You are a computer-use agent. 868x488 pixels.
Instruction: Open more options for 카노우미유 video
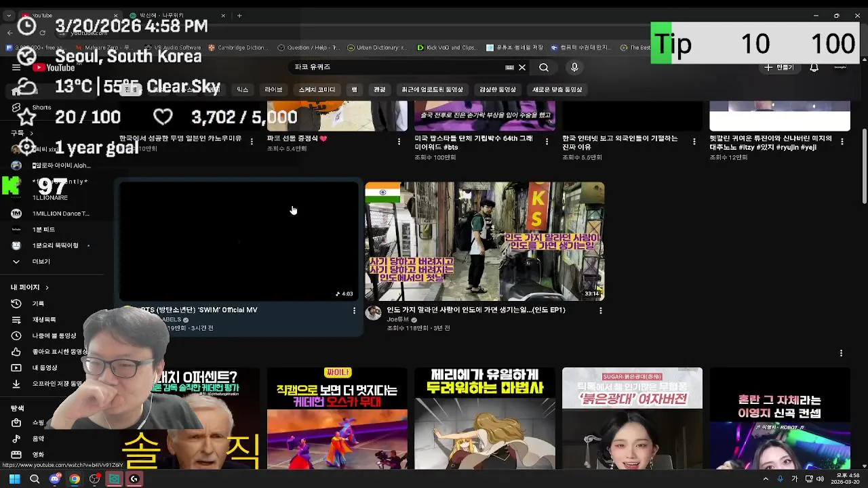252,141
